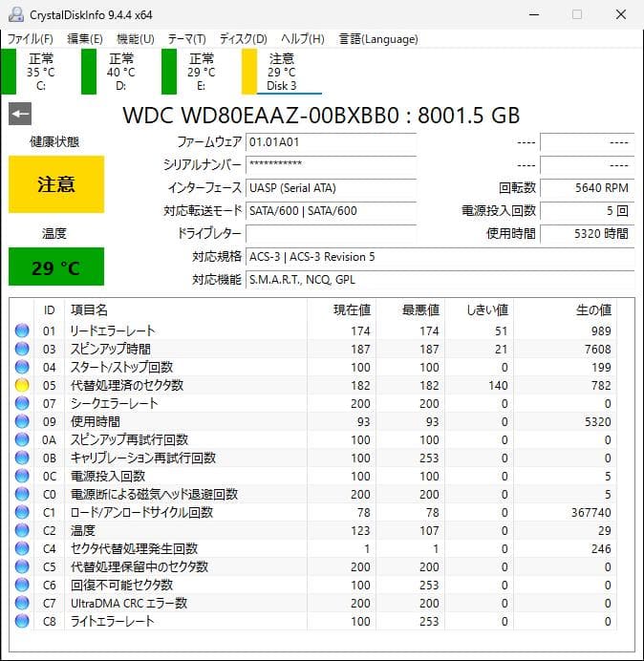Click the back arrow disk navigation button
Image resolution: width=644 pixels, height=661 pixels.
(x=20, y=114)
